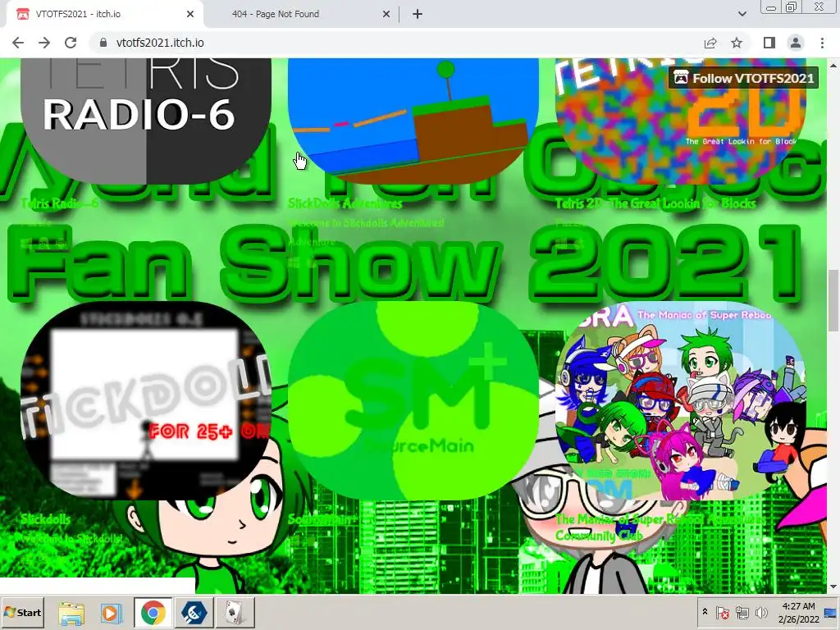Click the page vertical scrollbar thumb
Viewport: 840px width, 630px height.
coord(833,301)
